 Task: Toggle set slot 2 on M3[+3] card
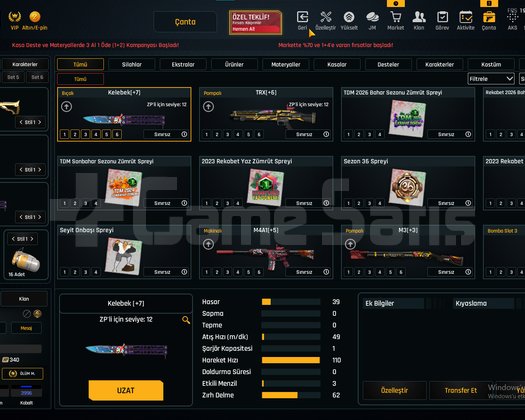(x=359, y=272)
